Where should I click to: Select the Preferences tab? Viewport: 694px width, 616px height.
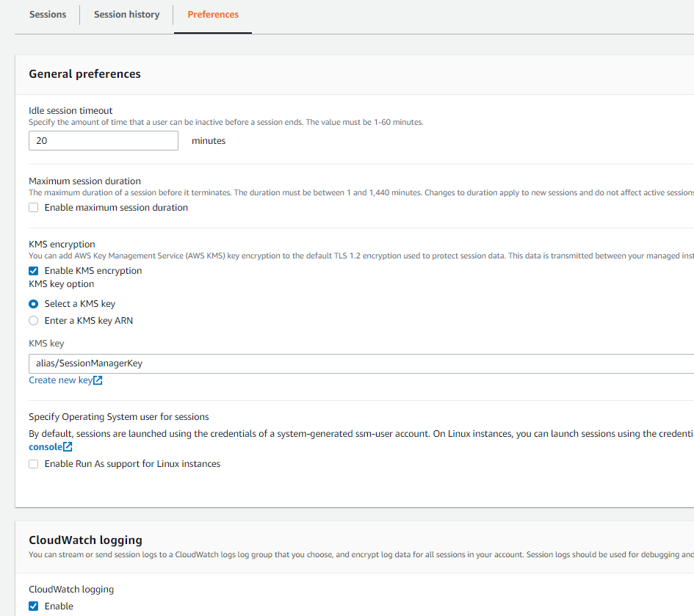click(x=213, y=15)
